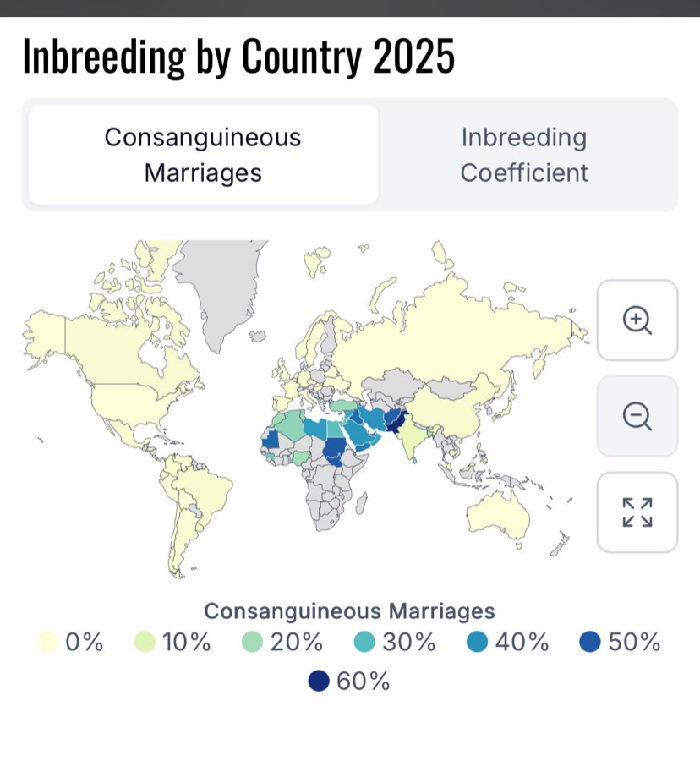Choose the 60% dark blue legend dot
This screenshot has height=783, width=700.
tap(319, 681)
